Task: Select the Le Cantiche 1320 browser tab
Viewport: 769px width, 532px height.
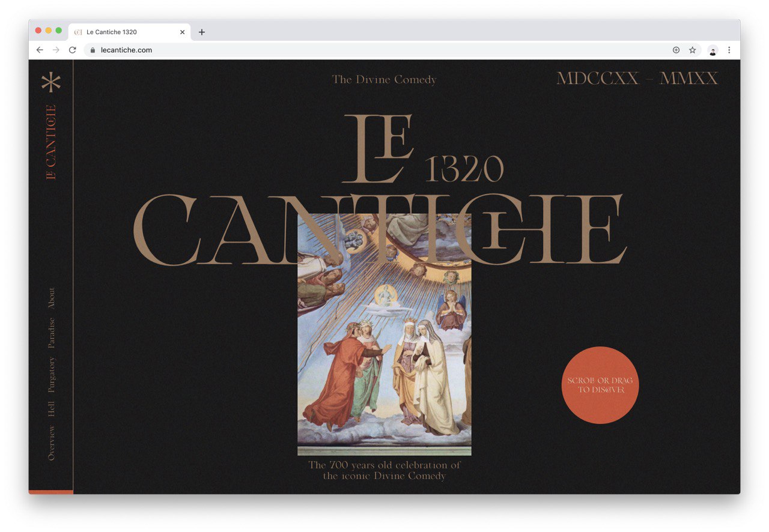Action: click(130, 32)
